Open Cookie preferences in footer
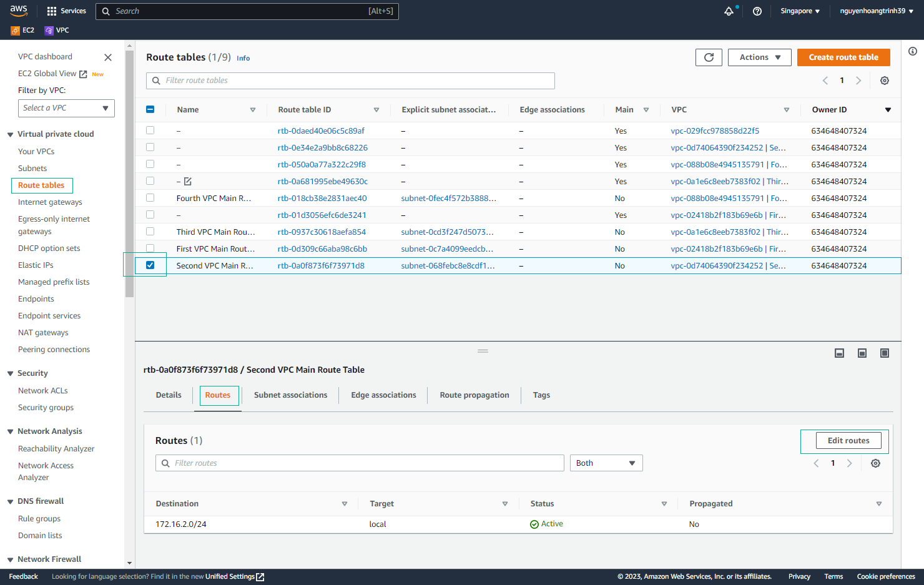924x585 pixels. [886, 577]
